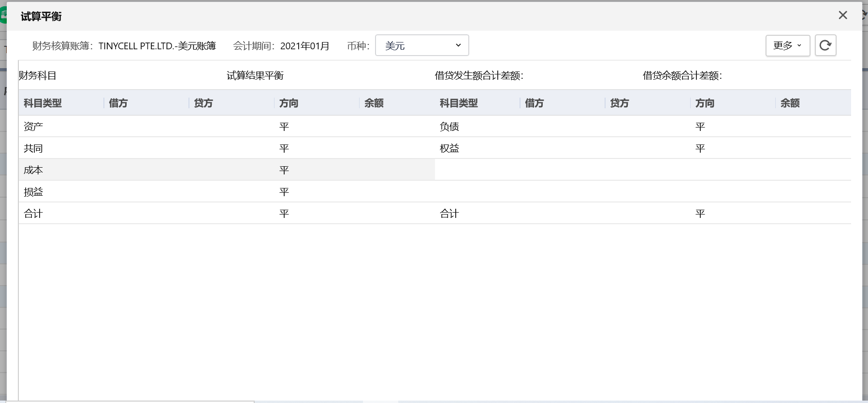Select the 共同 row
Image resolution: width=868 pixels, height=403 pixels.
tap(33, 148)
